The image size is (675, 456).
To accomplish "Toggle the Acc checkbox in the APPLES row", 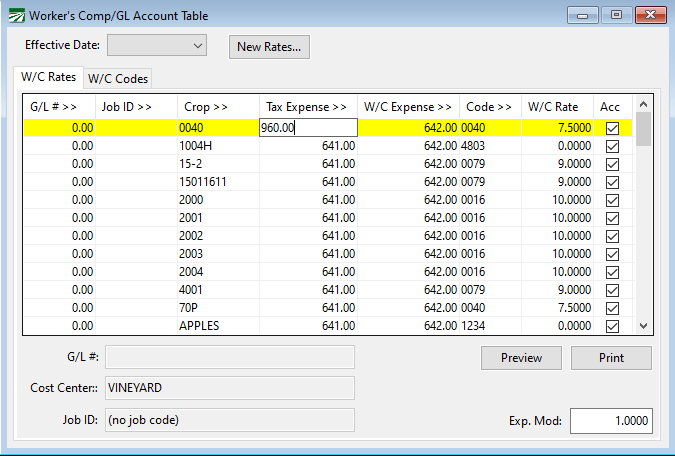I will (x=612, y=326).
